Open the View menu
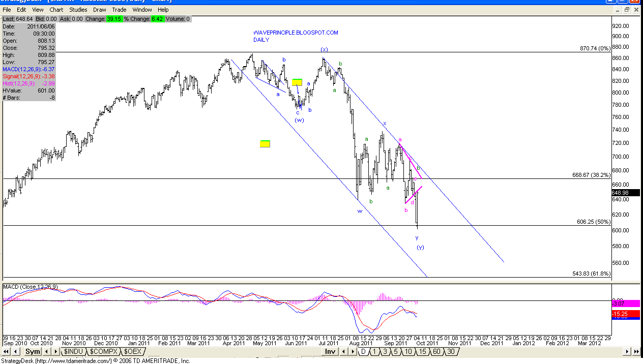Screen dimensions: 643x364 [x=38, y=10]
